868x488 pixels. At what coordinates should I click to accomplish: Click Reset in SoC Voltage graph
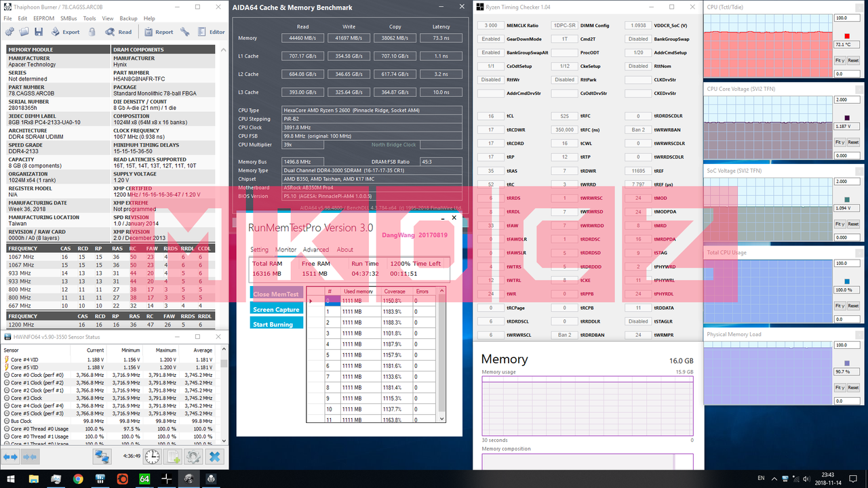[853, 224]
